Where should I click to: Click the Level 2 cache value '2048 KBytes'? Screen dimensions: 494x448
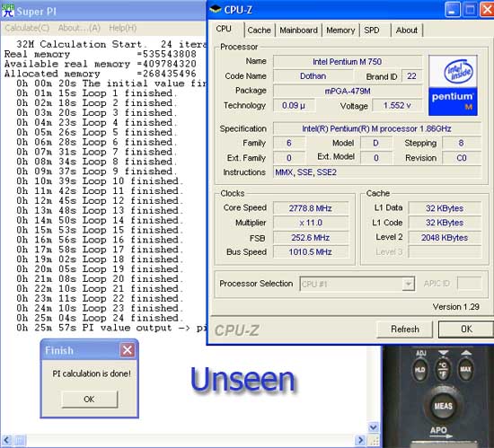pyautogui.click(x=445, y=238)
